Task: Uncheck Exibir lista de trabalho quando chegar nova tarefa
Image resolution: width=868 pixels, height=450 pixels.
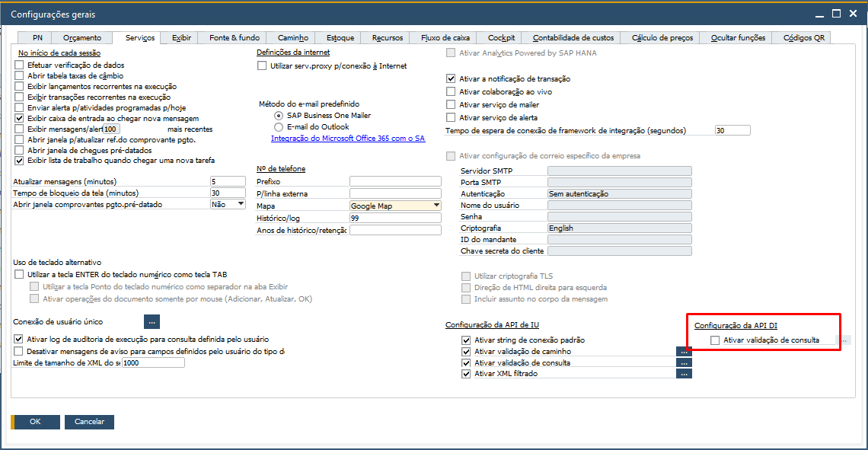Action: point(19,161)
